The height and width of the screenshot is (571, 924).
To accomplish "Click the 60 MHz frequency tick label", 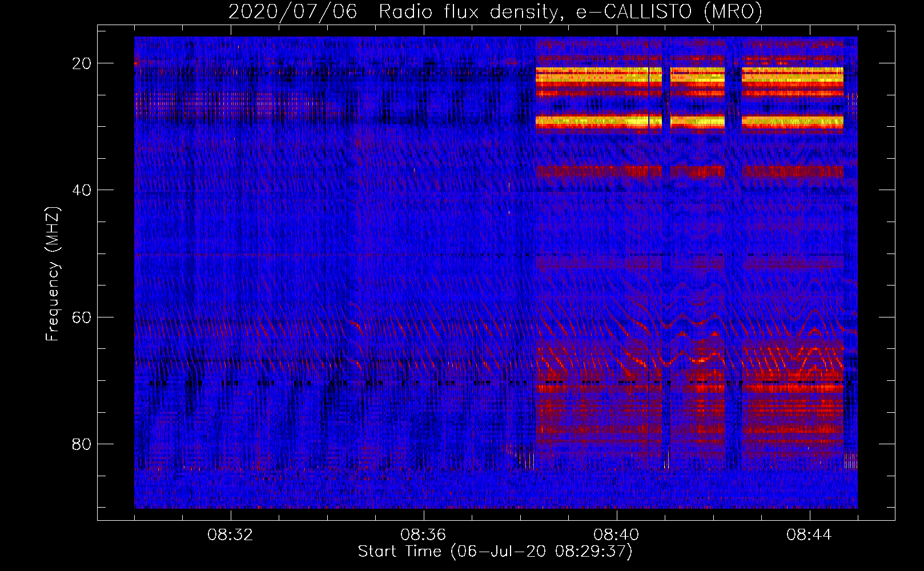I will click(82, 317).
